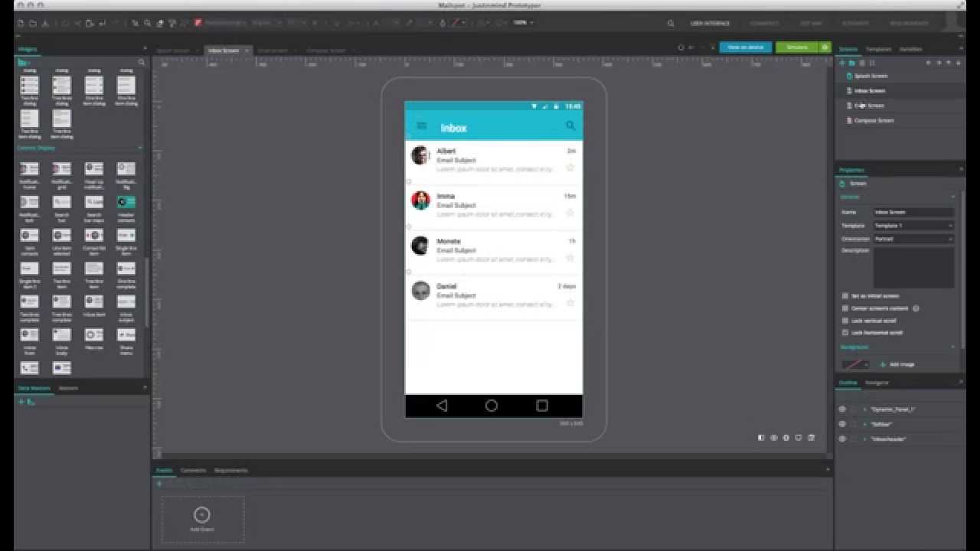Enable Set as initial screen checkbox
Screen dimensions: 980x551
click(845, 296)
